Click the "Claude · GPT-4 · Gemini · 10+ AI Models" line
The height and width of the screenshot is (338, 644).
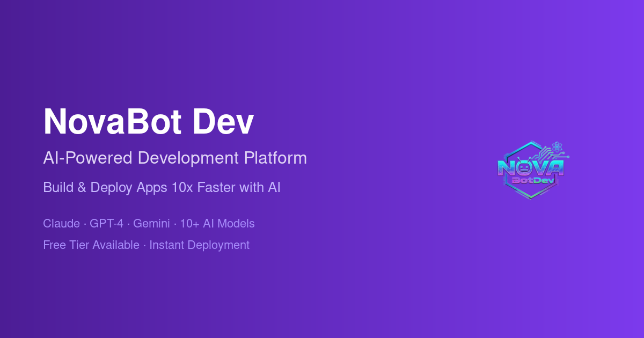(x=149, y=224)
